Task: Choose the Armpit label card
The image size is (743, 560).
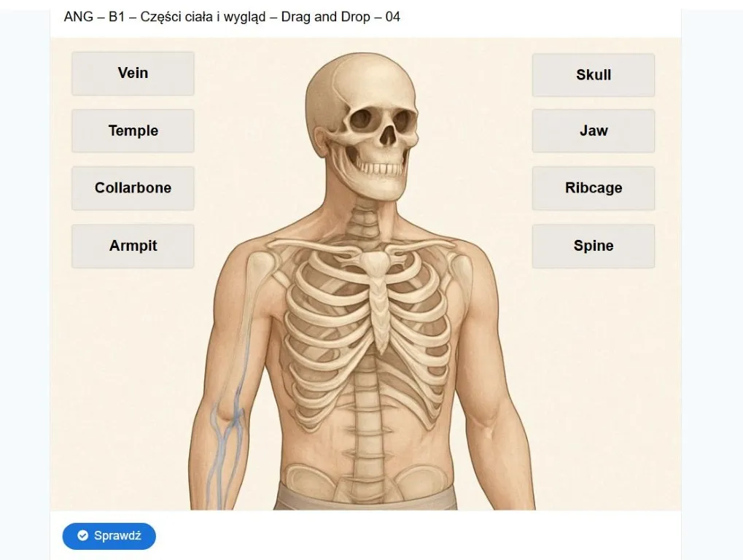Action: [x=133, y=246]
